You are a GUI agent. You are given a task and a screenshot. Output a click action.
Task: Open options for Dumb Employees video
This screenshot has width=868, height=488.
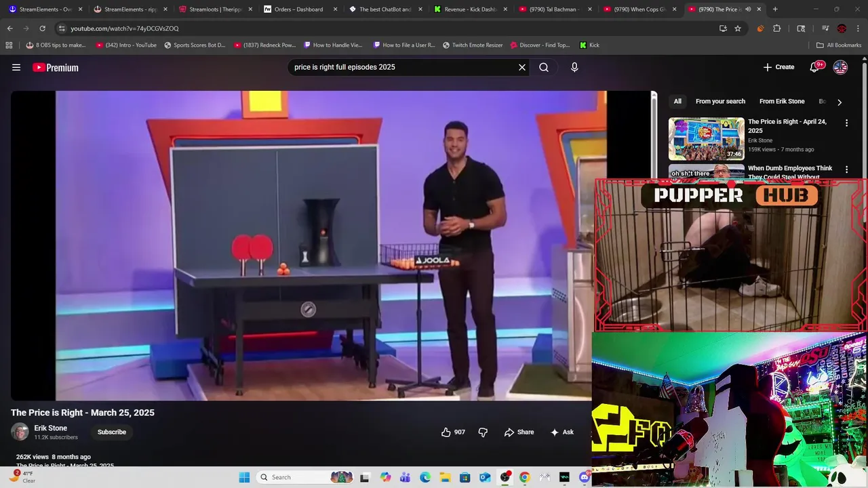click(846, 169)
